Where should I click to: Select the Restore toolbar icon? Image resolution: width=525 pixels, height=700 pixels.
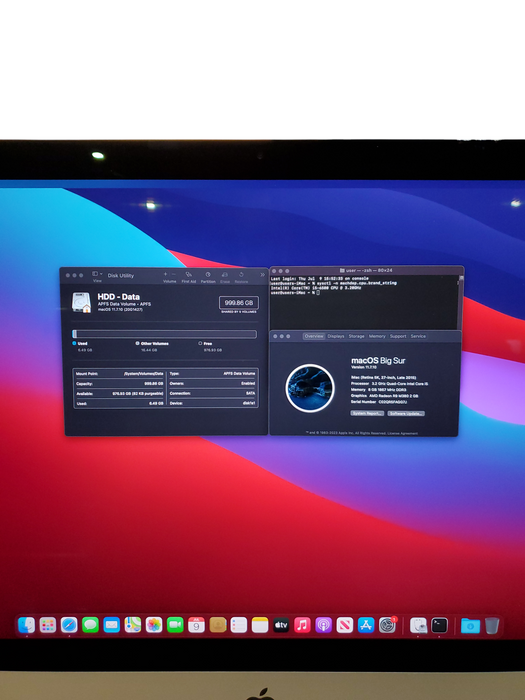coord(241,277)
